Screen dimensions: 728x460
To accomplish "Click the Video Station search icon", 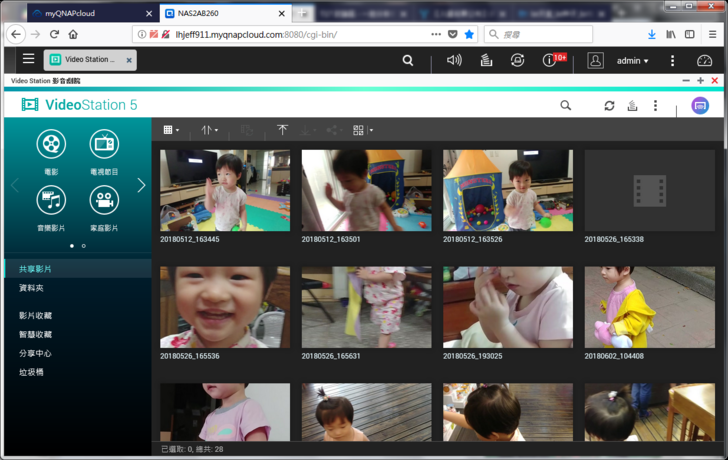I will [566, 105].
